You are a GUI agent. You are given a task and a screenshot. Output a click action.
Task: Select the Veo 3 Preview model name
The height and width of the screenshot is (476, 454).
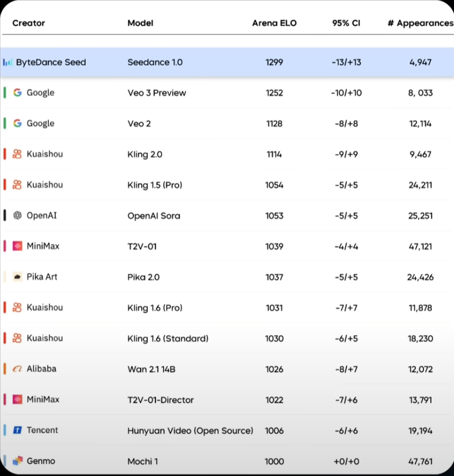coord(157,93)
